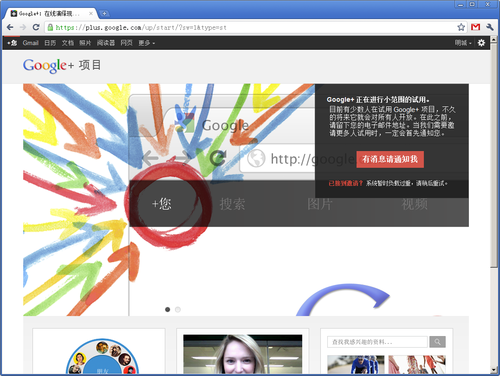500x376 pixels.
Task: Click the woman's video chat thumbnail
Action: [243, 354]
